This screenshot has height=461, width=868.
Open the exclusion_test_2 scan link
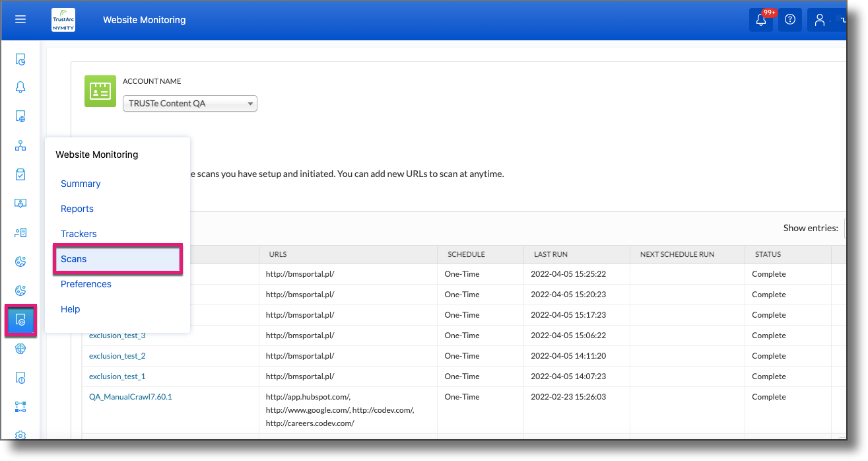[117, 356]
